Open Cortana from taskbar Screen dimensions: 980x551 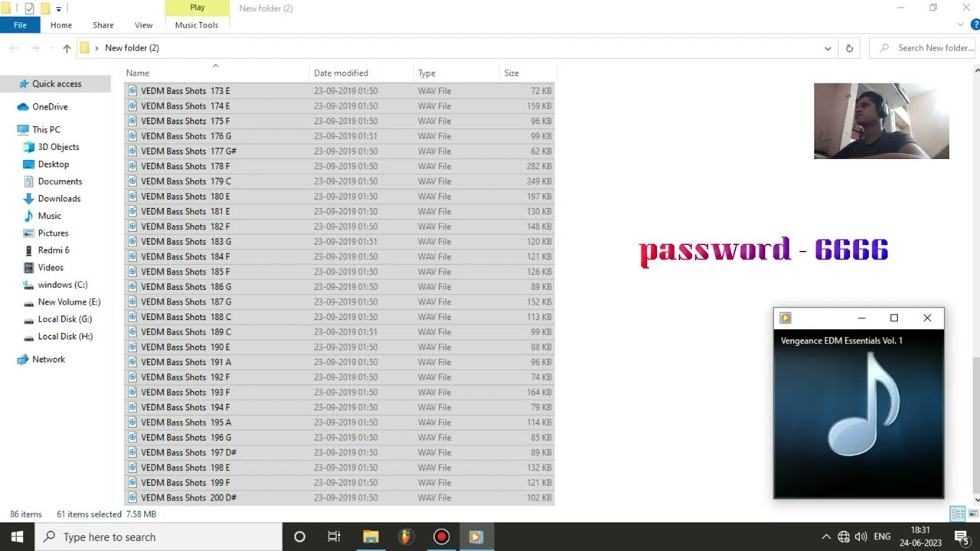[299, 536]
